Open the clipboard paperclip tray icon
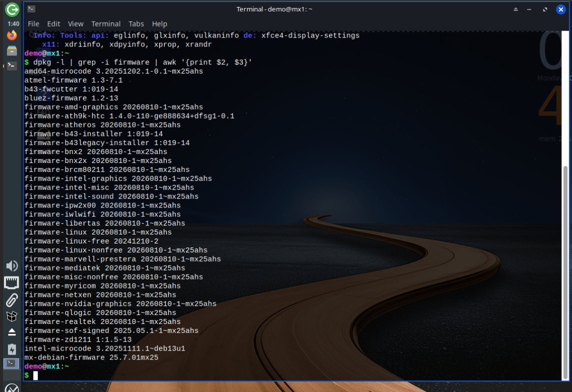Screen dimensions: 572x392 click(x=11, y=300)
